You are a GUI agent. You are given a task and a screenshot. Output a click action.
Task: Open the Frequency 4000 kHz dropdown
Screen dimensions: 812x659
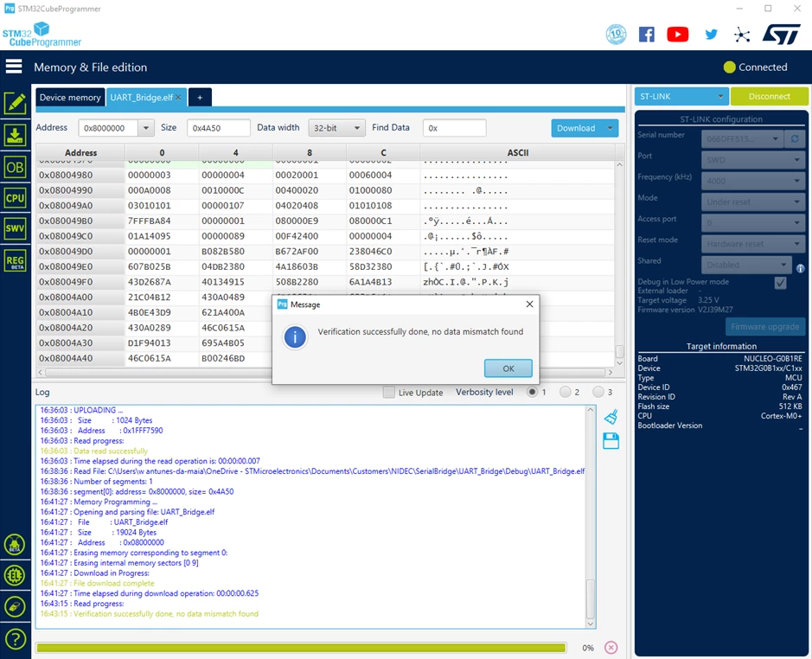(753, 181)
